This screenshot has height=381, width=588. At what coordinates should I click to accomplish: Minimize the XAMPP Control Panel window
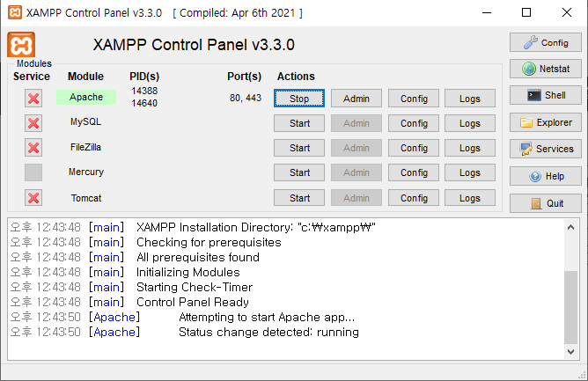click(x=487, y=12)
